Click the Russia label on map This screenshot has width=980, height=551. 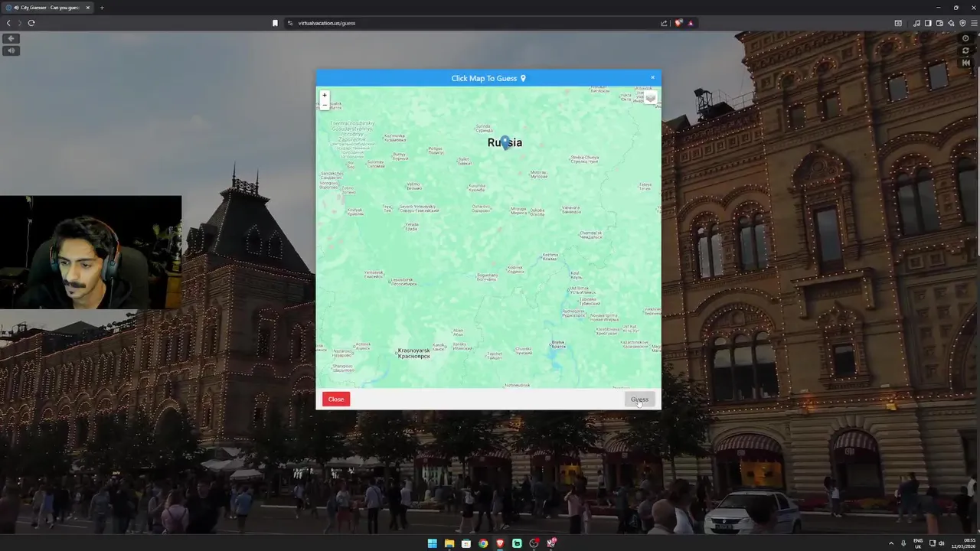pyautogui.click(x=505, y=142)
